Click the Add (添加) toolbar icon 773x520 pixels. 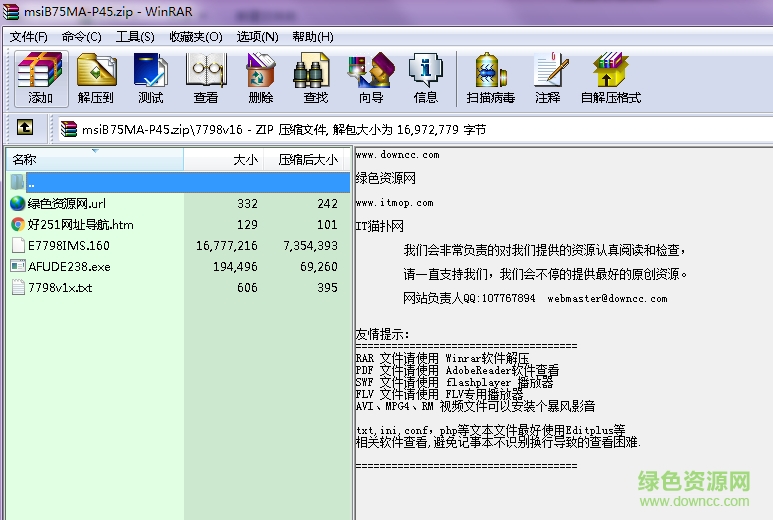click(40, 78)
